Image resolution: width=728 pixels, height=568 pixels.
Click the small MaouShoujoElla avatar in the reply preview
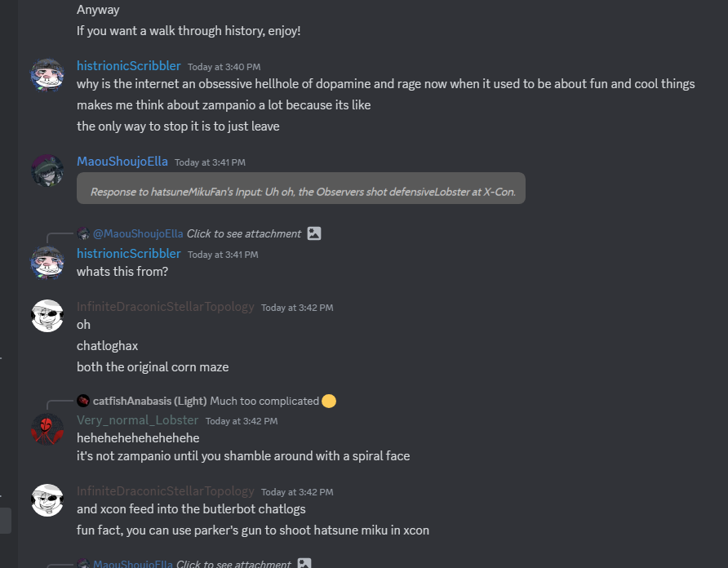(83, 233)
